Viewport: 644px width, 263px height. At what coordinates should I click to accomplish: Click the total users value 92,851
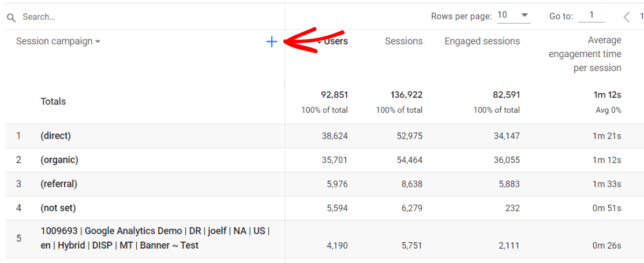point(334,95)
